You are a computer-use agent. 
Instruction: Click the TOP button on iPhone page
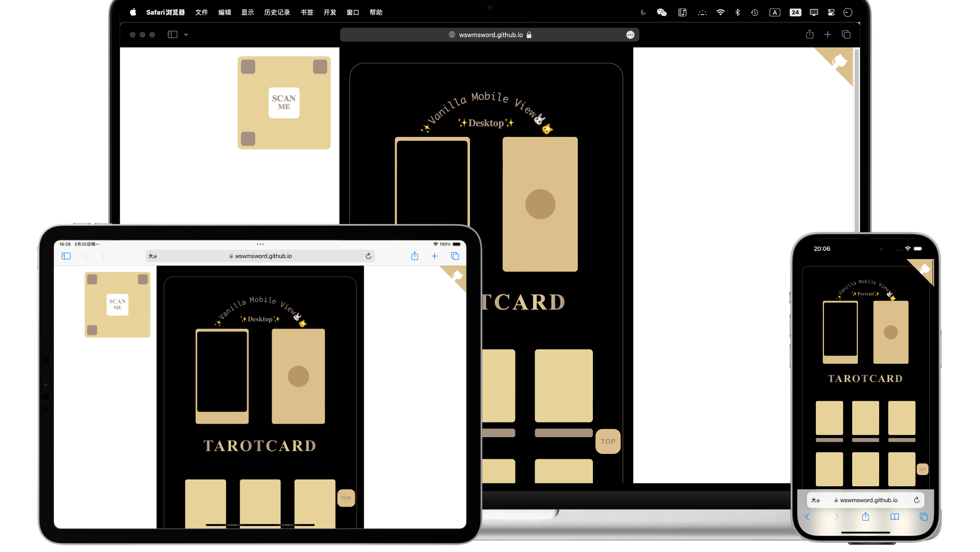point(922,469)
